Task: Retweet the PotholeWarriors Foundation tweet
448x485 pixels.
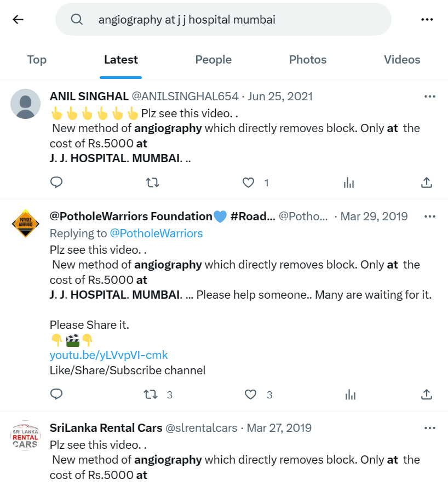Action: 152,395
